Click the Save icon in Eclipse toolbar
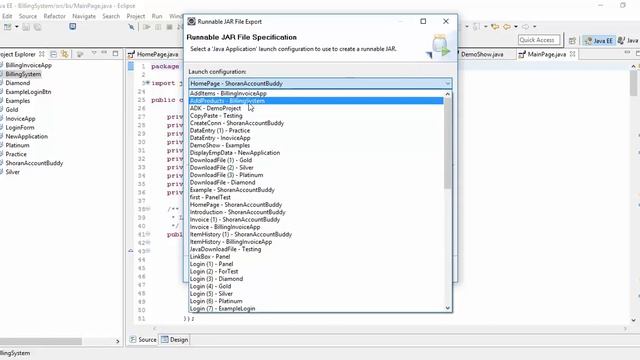The image size is (640, 360). click(26, 27)
